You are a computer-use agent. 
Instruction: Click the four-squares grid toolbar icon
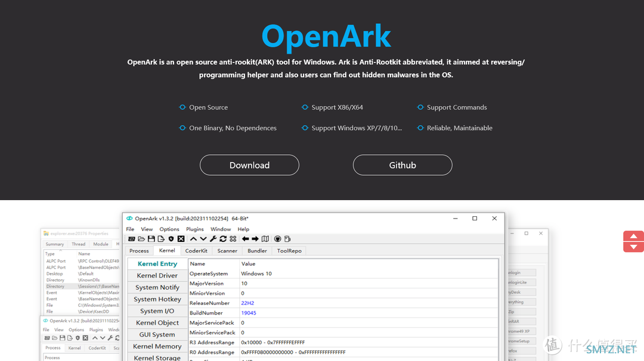pyautogui.click(x=233, y=239)
